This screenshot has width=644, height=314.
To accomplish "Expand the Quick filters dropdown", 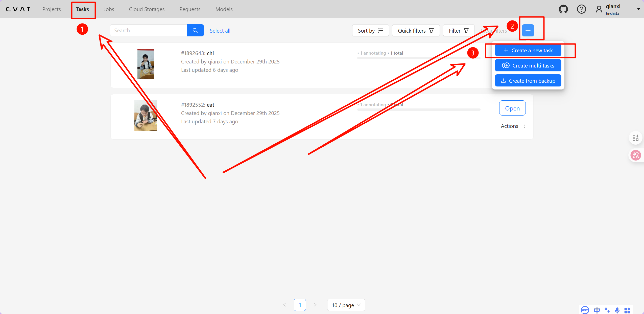I will 416,31.
